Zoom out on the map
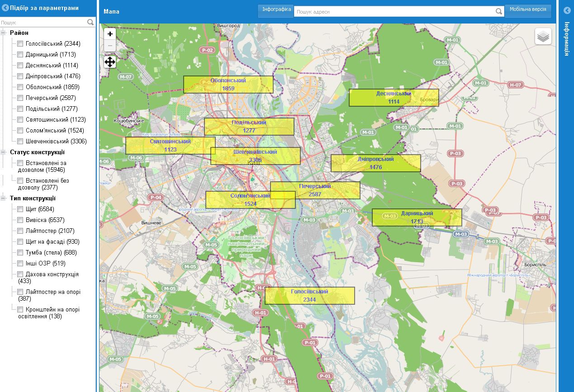 110,46
